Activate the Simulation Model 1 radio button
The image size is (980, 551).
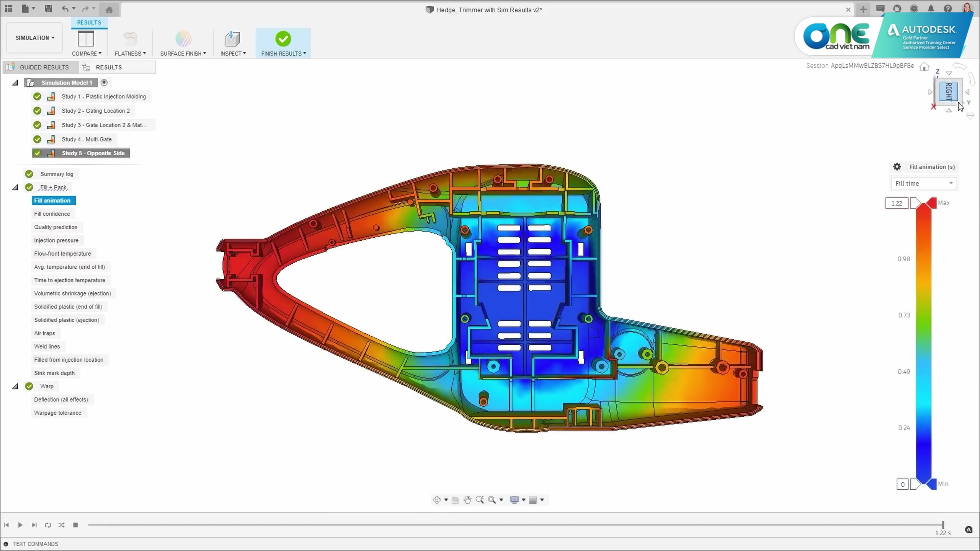click(x=104, y=82)
